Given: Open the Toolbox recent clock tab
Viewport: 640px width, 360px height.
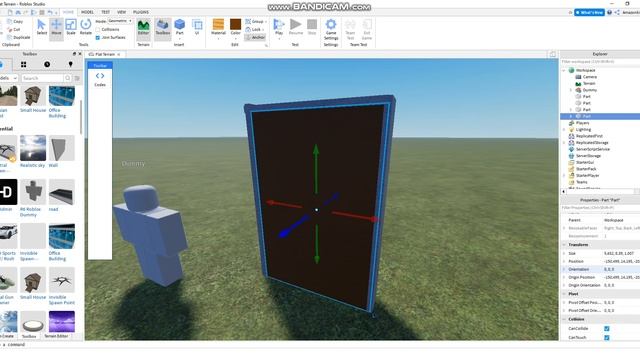Looking at the screenshot, I should tap(47, 64).
